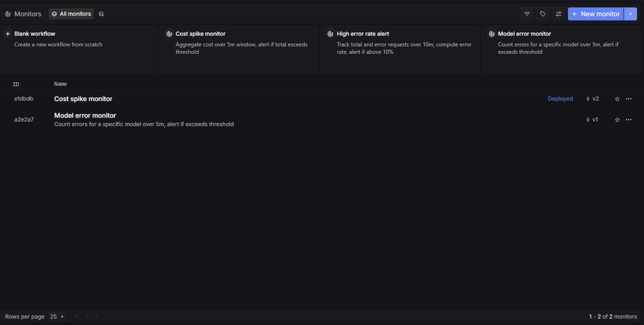Click the tag icon in the toolbar

(x=542, y=14)
